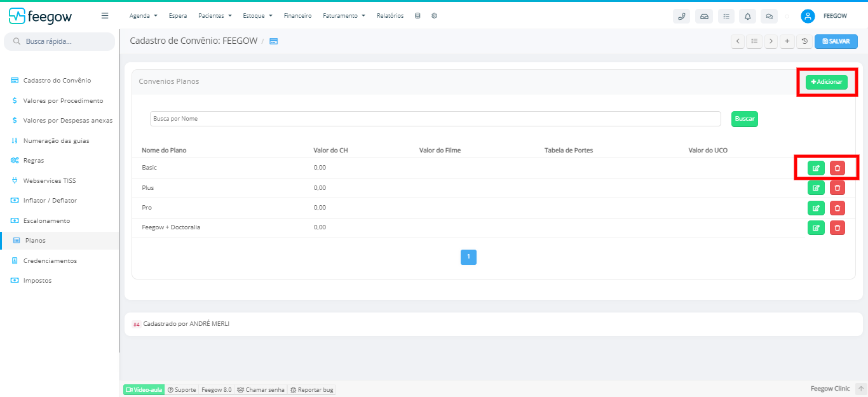Expand the Faturamento dropdown menu
The width and height of the screenshot is (868, 397).
(344, 16)
